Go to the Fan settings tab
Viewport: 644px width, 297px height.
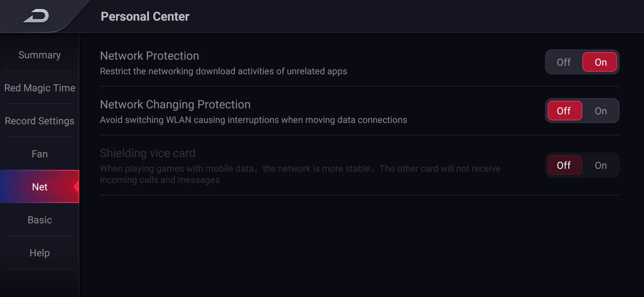(x=40, y=154)
